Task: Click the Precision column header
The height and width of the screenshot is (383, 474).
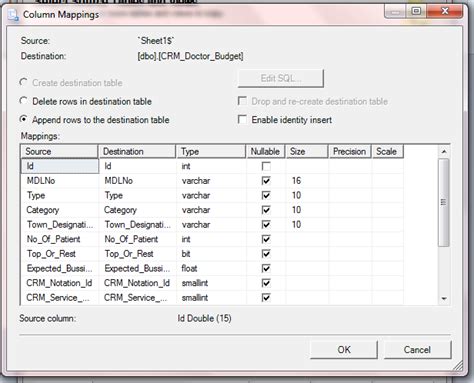Action: 350,151
